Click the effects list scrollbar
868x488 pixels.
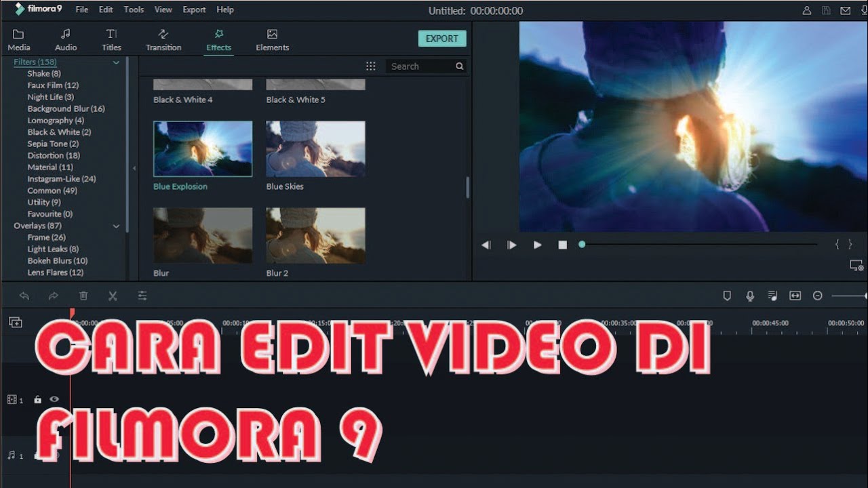click(467, 188)
